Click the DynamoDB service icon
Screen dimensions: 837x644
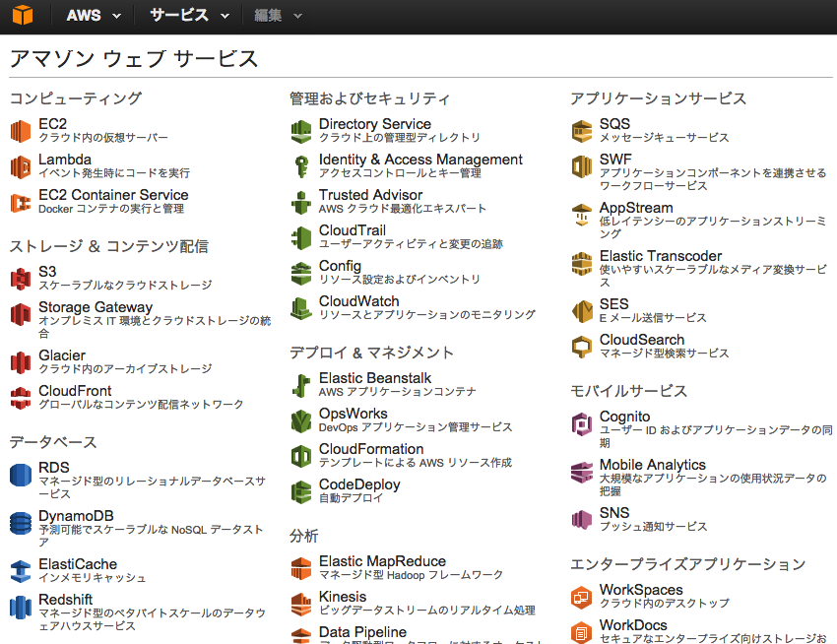tap(21, 523)
